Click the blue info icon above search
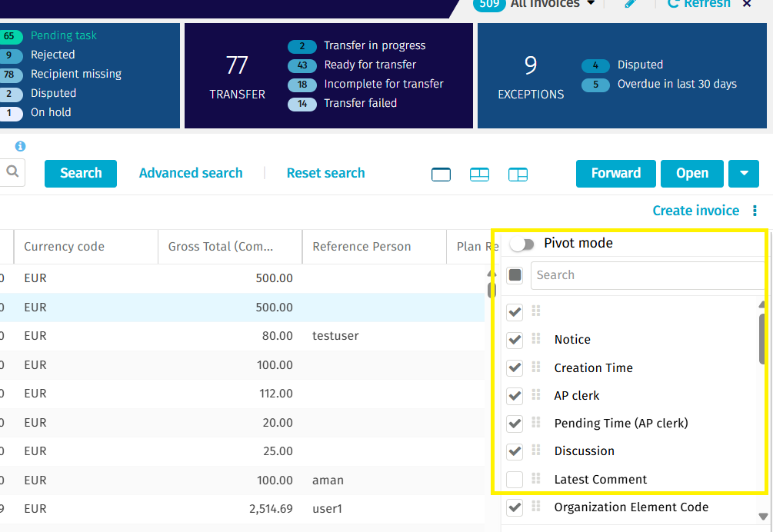 (21, 146)
